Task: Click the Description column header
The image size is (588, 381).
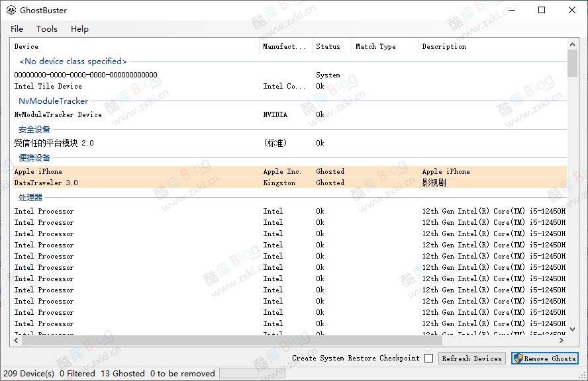Action: pyautogui.click(x=444, y=47)
